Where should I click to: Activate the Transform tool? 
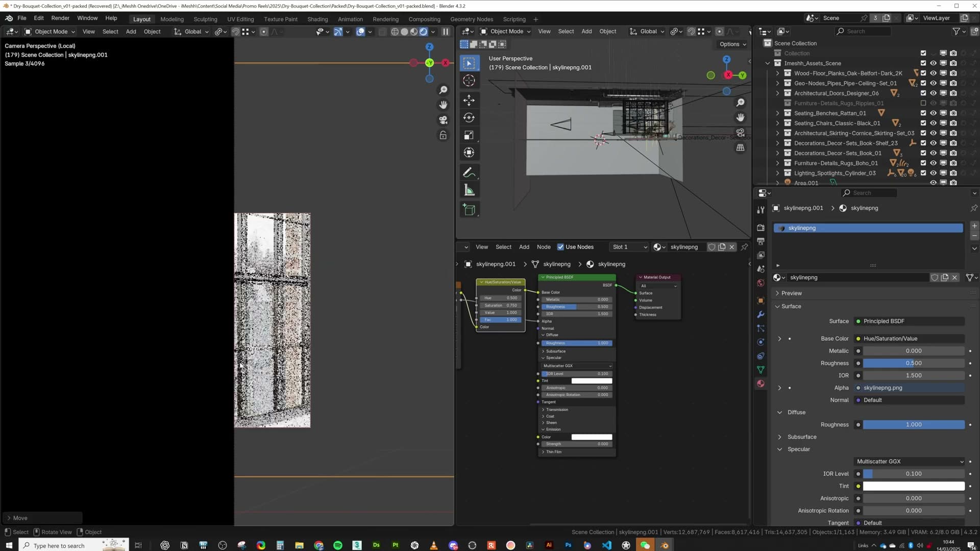pyautogui.click(x=469, y=153)
